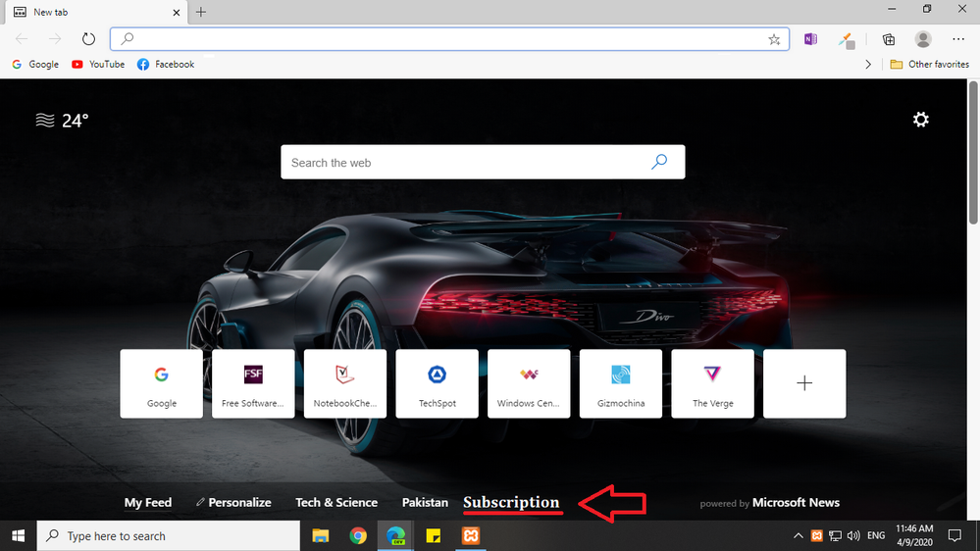
Task: Switch to Pakistan news tab
Action: [425, 502]
